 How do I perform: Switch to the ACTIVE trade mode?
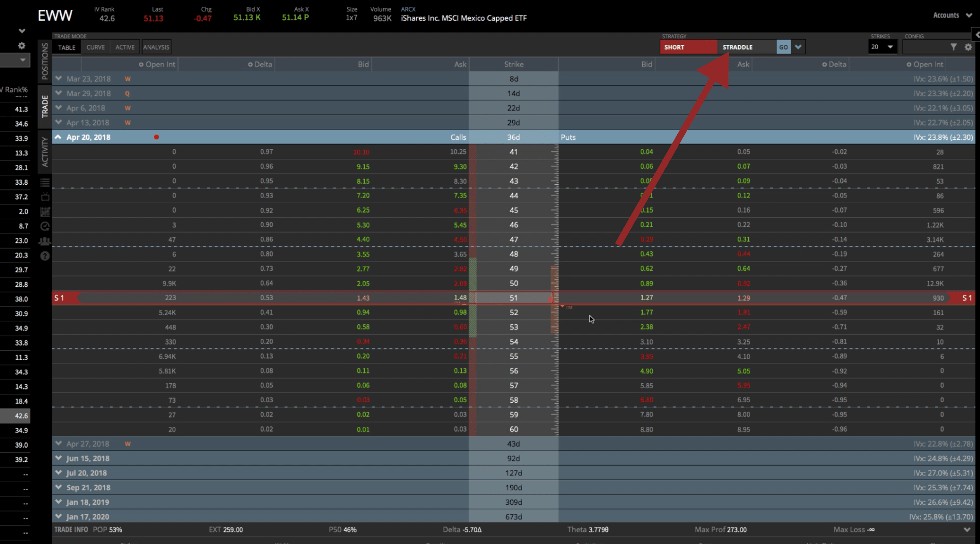(x=125, y=47)
